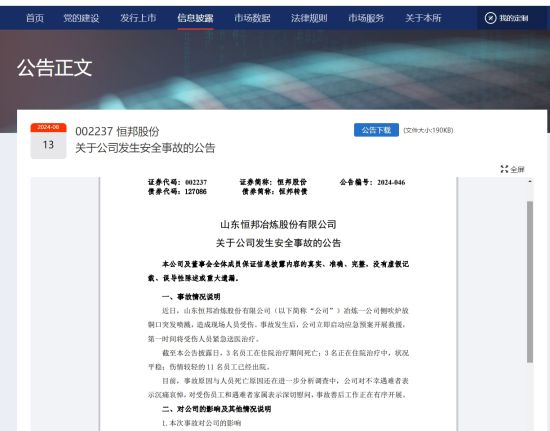Click the 全屏 text to enter fullscreen
Screen dimensions: 550x431
[517, 169]
